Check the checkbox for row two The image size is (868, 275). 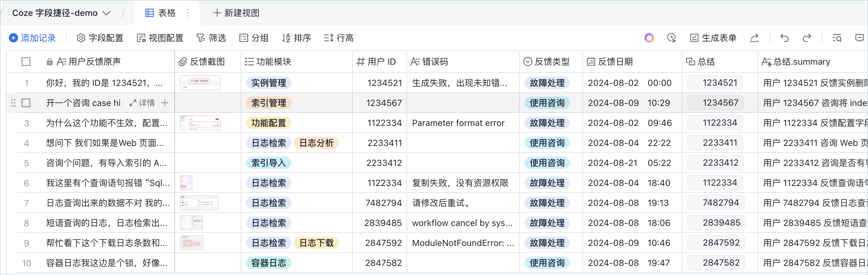point(26,103)
